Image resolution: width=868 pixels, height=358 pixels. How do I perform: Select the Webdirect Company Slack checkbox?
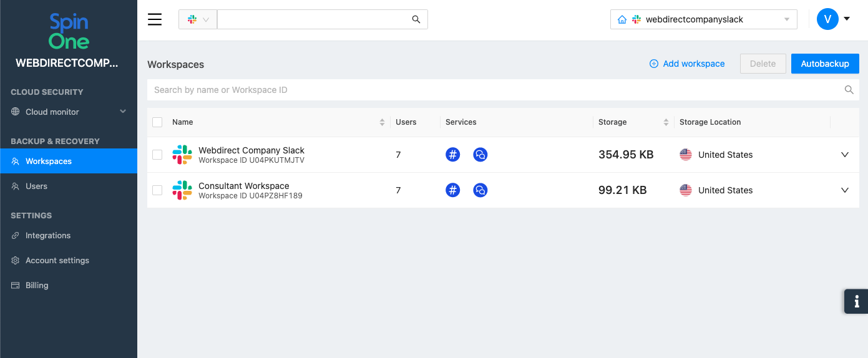tap(157, 155)
